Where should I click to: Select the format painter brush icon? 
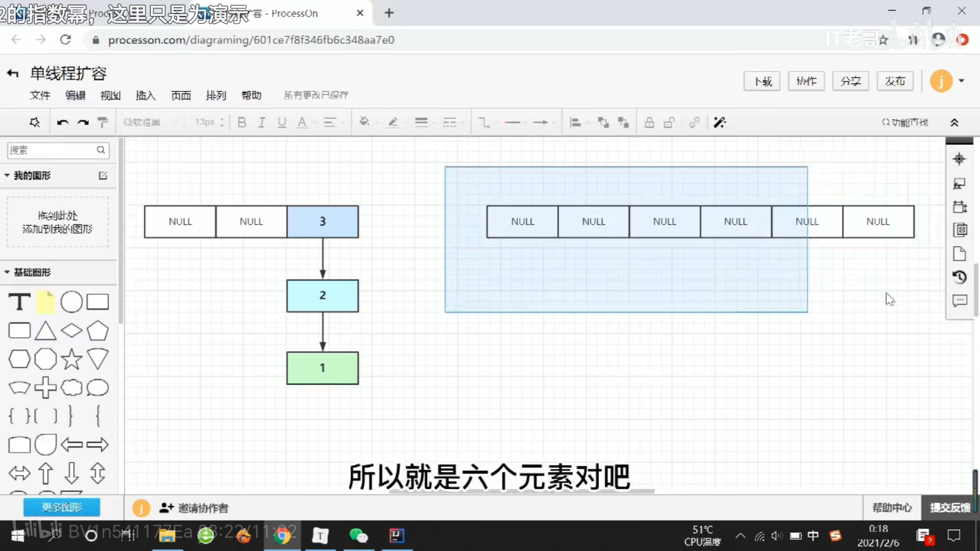click(103, 122)
